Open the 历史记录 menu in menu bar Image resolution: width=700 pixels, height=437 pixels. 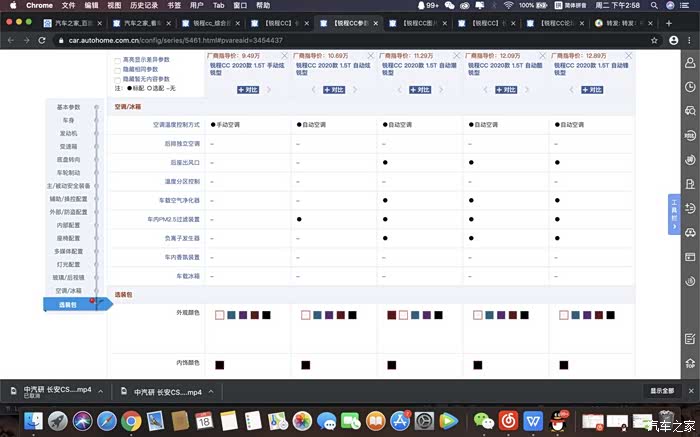tap(145, 5)
